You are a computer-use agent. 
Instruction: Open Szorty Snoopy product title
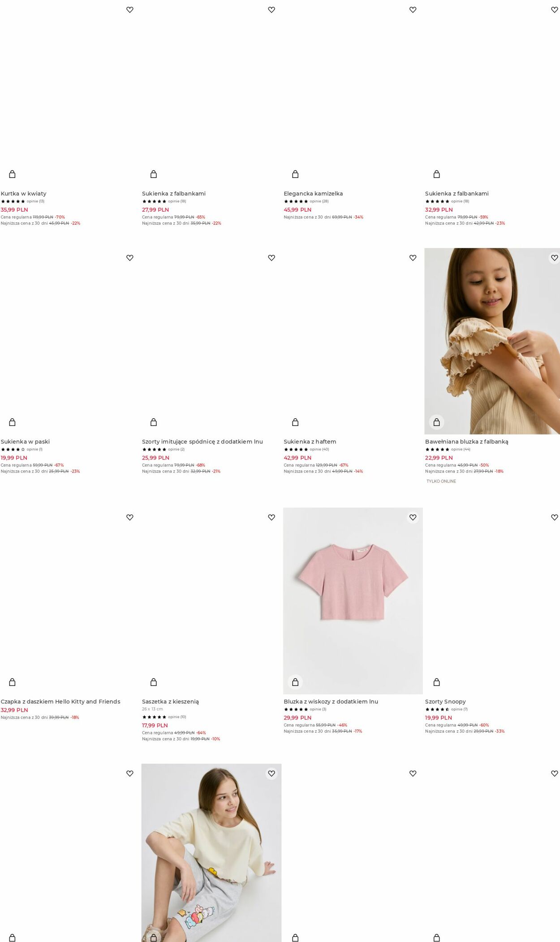445,702
